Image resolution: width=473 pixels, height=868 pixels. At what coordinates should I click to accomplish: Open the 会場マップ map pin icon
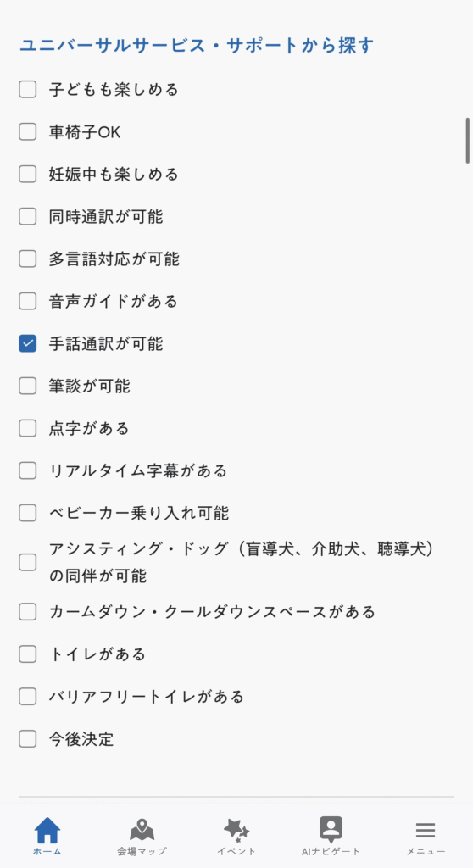142,830
